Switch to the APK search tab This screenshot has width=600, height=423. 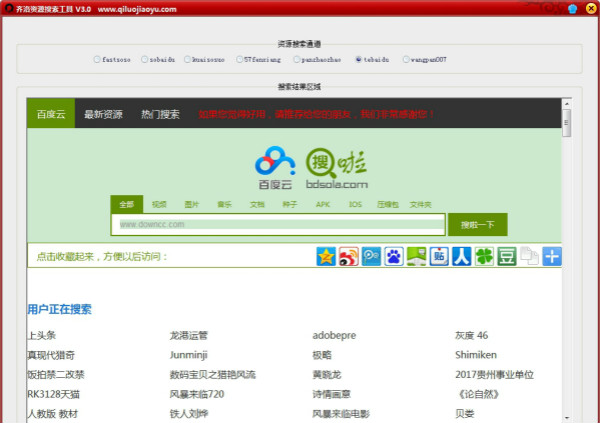tap(323, 204)
